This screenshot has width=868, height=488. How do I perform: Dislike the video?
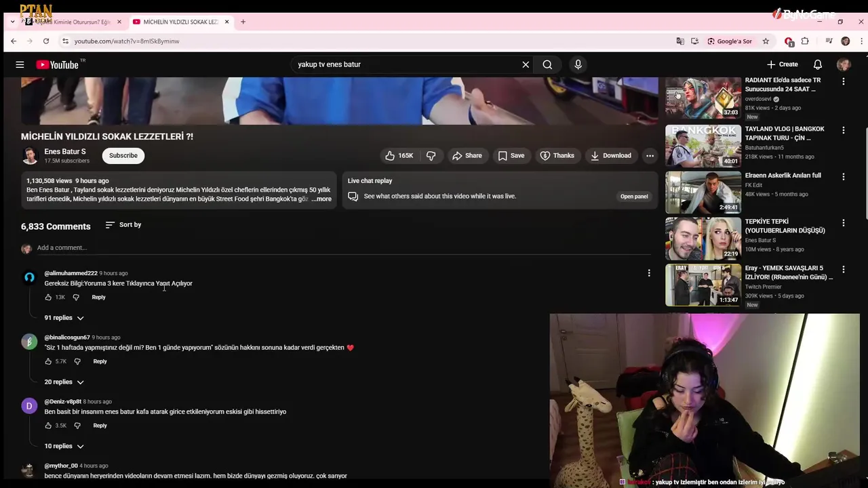point(431,156)
